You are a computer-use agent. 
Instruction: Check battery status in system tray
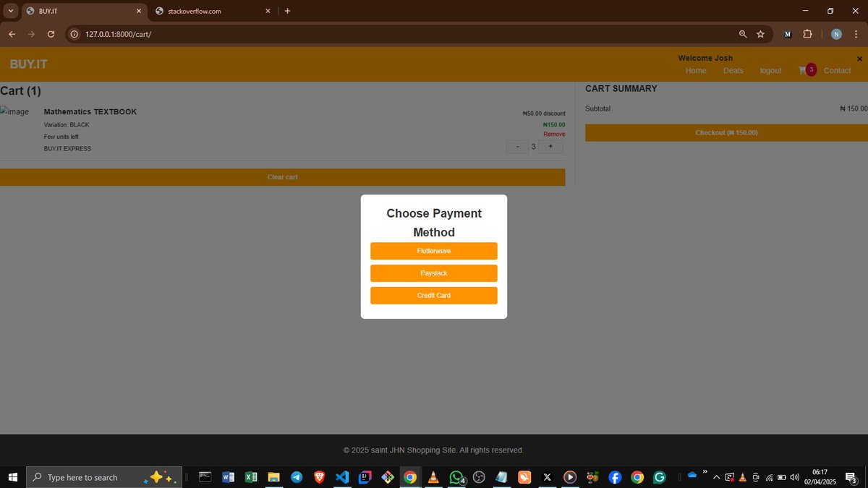[x=782, y=477]
